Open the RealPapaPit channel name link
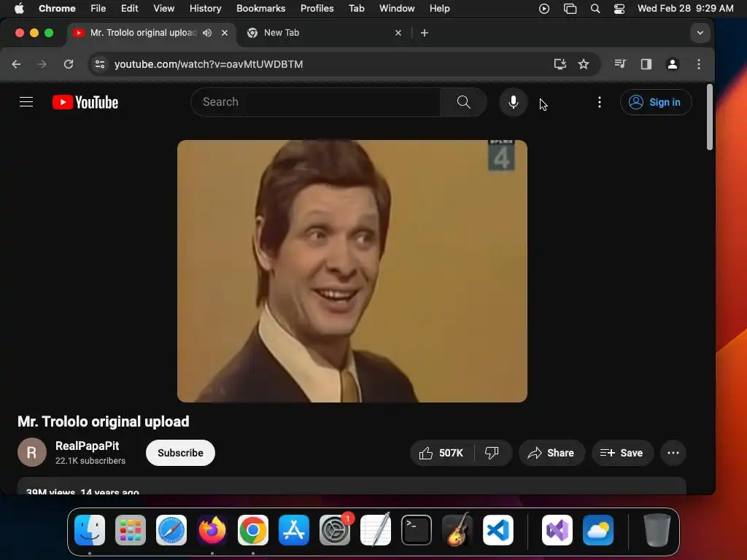Viewport: 747px width, 560px height. tap(88, 446)
